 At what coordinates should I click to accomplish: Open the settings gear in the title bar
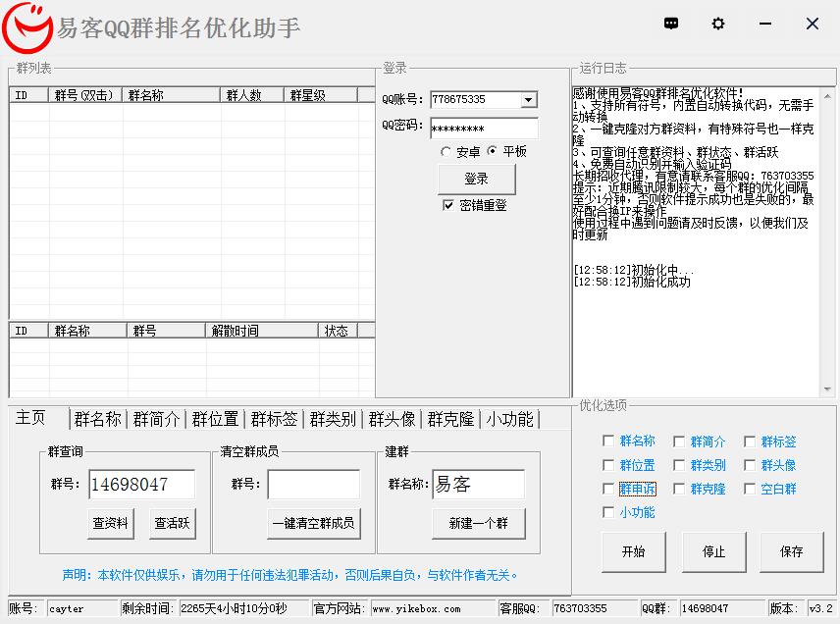(718, 24)
